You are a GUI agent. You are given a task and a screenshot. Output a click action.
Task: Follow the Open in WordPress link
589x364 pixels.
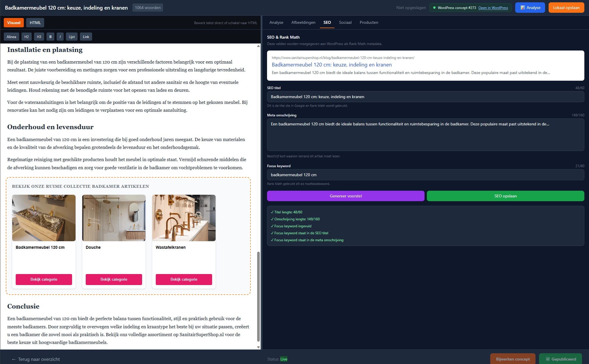click(x=493, y=8)
